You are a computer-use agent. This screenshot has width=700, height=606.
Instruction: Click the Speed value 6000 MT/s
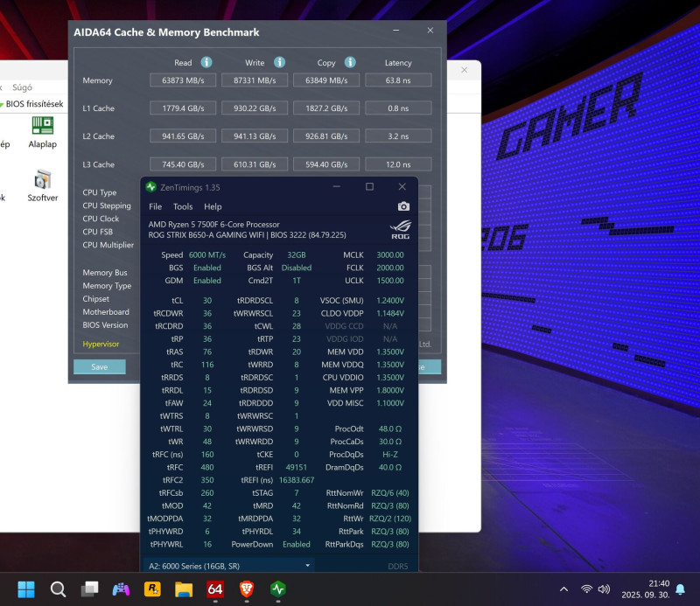(207, 254)
